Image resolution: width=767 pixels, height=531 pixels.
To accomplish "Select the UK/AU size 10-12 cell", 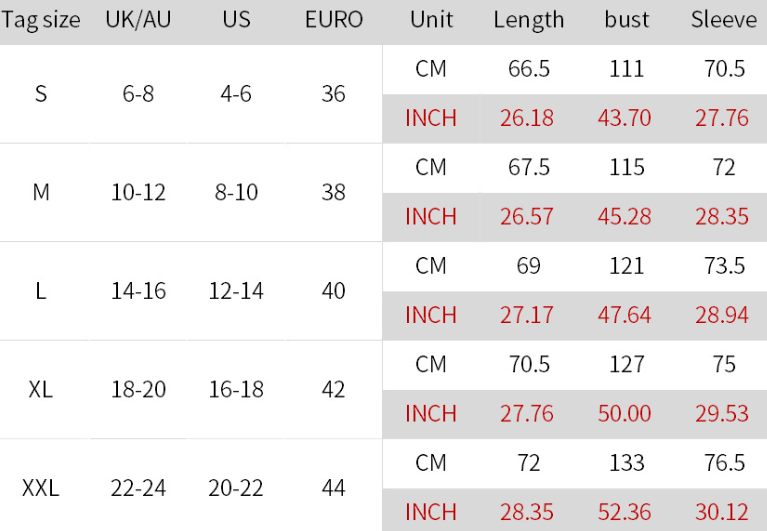I will coord(137,192).
